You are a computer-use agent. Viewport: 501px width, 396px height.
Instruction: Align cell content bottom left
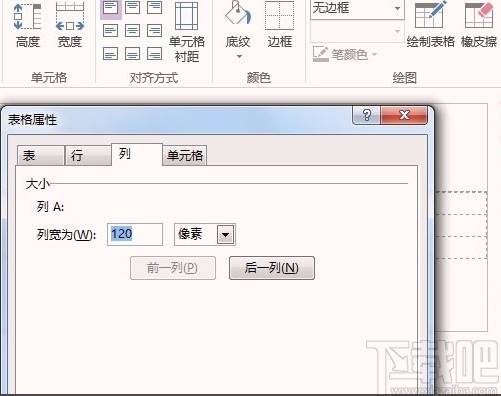[110, 54]
